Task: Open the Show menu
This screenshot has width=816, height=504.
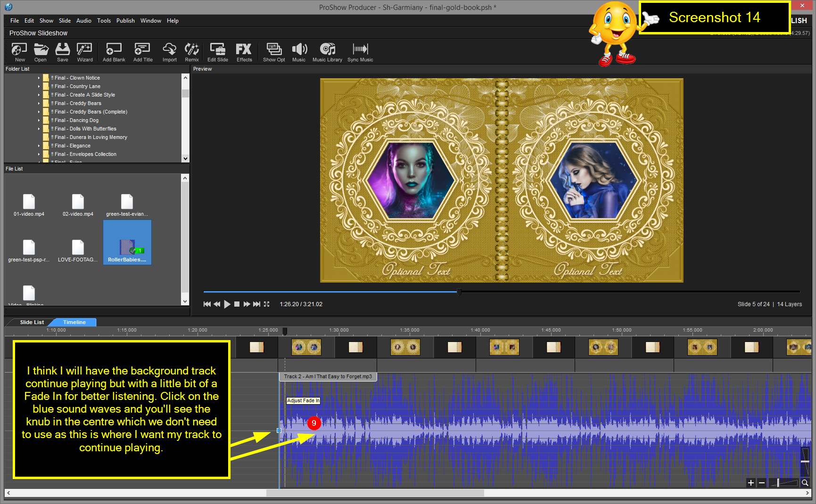Action: 46,21
